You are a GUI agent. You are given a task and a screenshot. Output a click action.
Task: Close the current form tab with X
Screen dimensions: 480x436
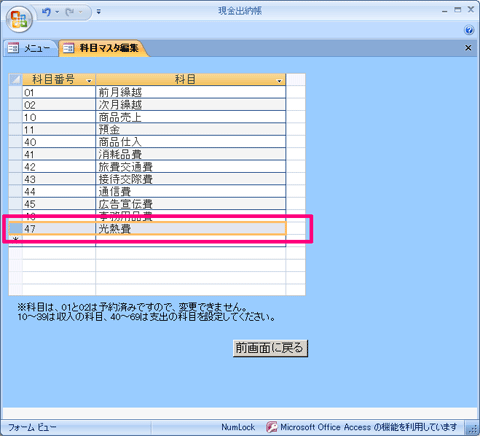pos(468,48)
